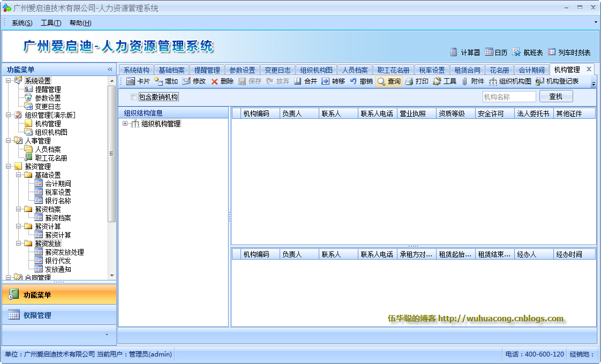The width and height of the screenshot is (601, 364).
Task: Select 薪资发放处理 in the function tree
Action: [x=64, y=252]
